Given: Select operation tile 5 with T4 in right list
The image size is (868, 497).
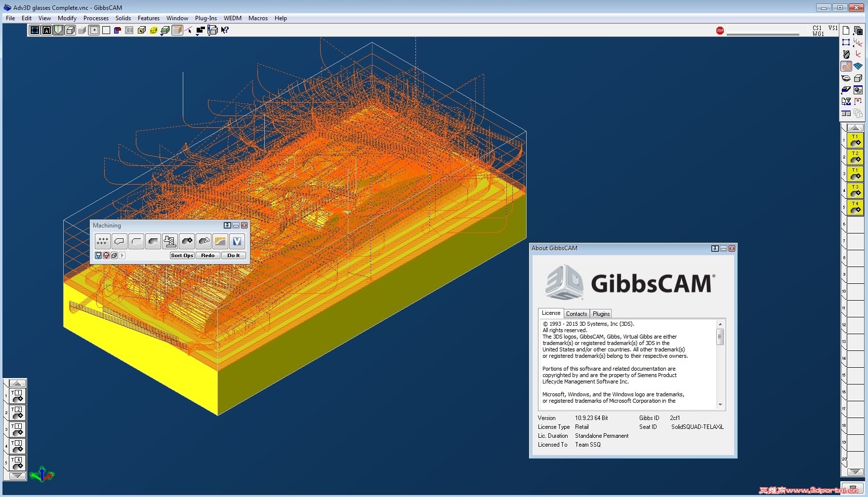Looking at the screenshot, I should tap(855, 208).
